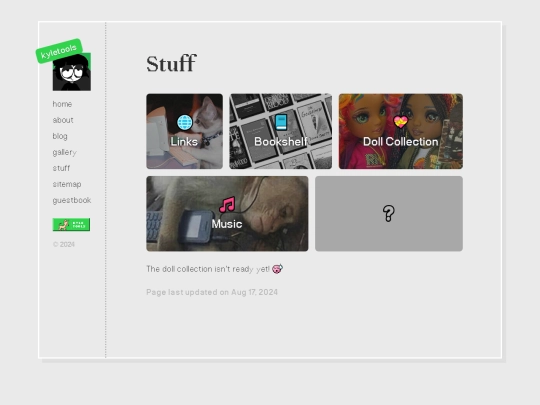Viewport: 540px width, 405px height.
Task: Click the globe icon on Links card
Action: [x=185, y=122]
